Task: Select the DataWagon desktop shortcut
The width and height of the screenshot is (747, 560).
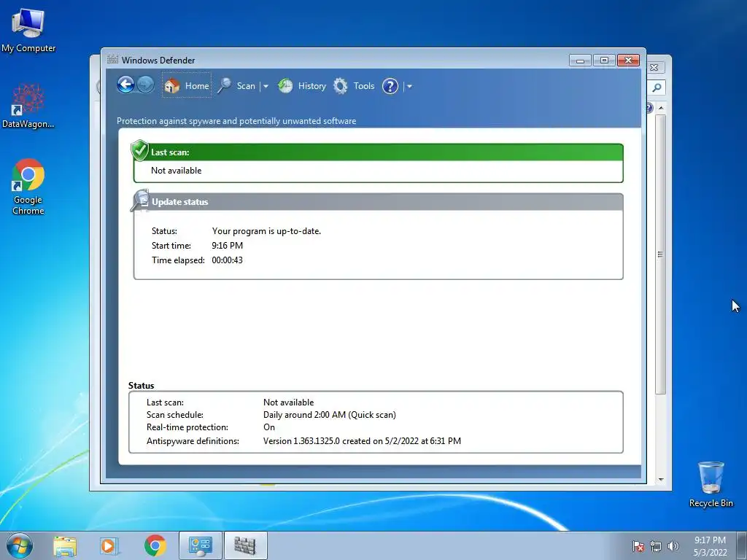Action: click(x=28, y=106)
